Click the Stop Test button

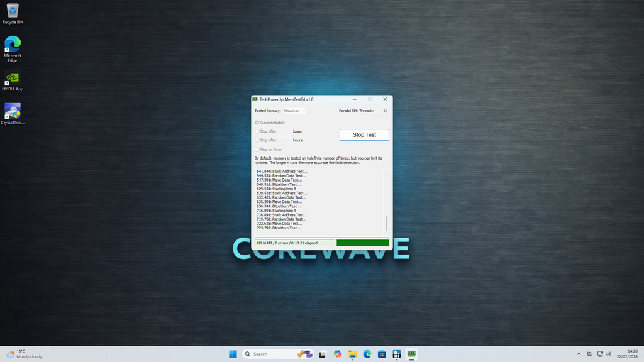364,134
